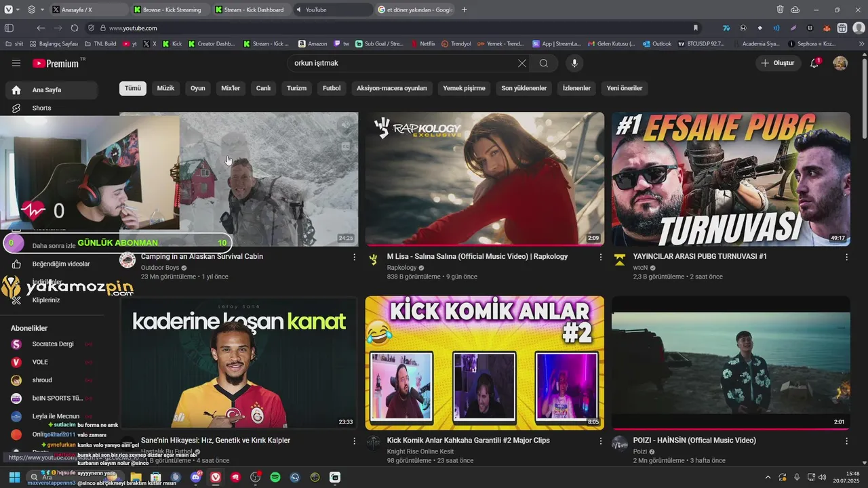Image resolution: width=868 pixels, height=488 pixels.
Task: Open options for Kick Komik Anlar video
Action: click(600, 441)
